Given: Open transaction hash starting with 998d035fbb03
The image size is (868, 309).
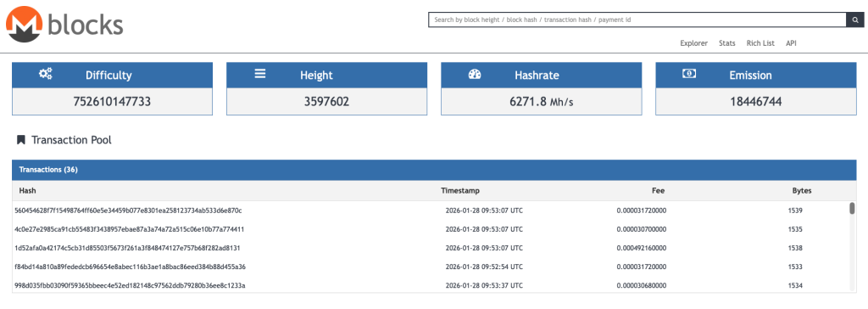Looking at the screenshot, I should (x=130, y=286).
